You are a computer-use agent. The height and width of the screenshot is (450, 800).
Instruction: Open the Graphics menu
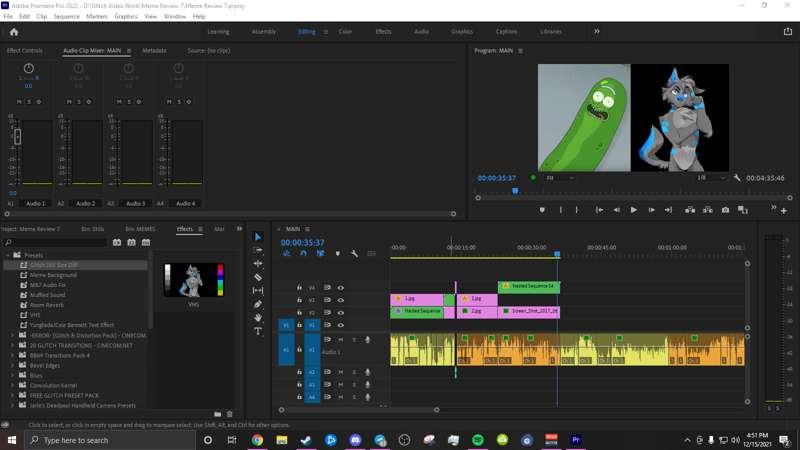coord(126,16)
